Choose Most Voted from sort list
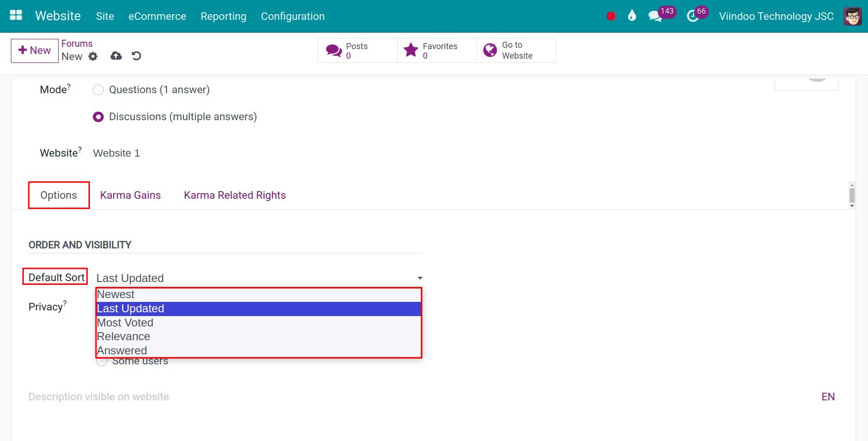 pyautogui.click(x=259, y=323)
